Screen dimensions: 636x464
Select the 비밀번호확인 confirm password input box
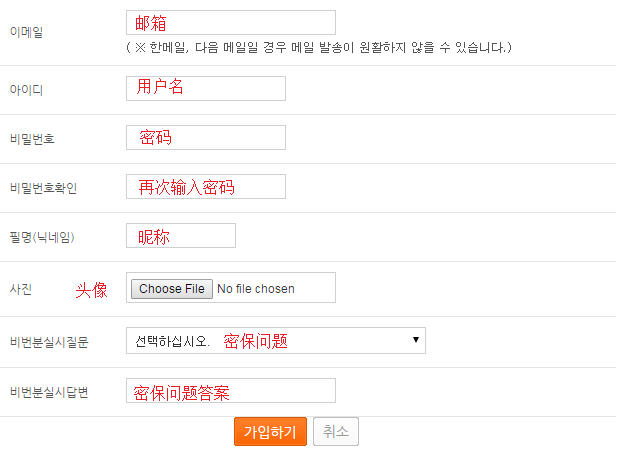[205, 186]
